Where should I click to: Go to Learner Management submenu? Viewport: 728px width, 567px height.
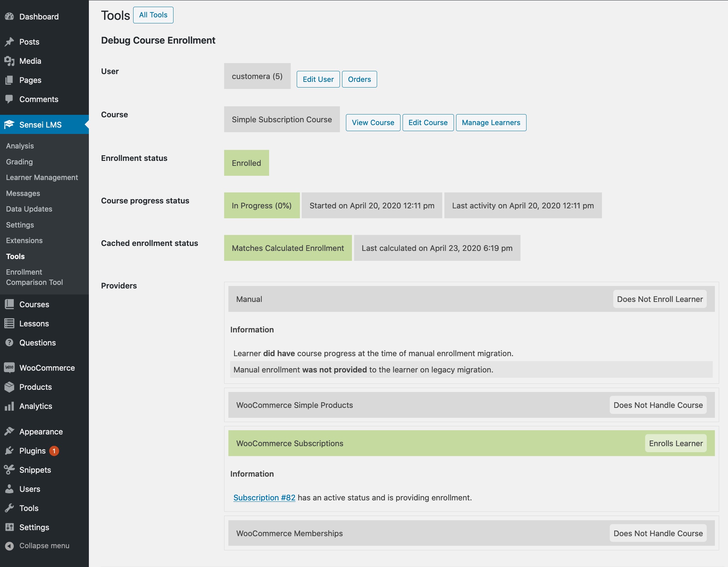coord(42,178)
